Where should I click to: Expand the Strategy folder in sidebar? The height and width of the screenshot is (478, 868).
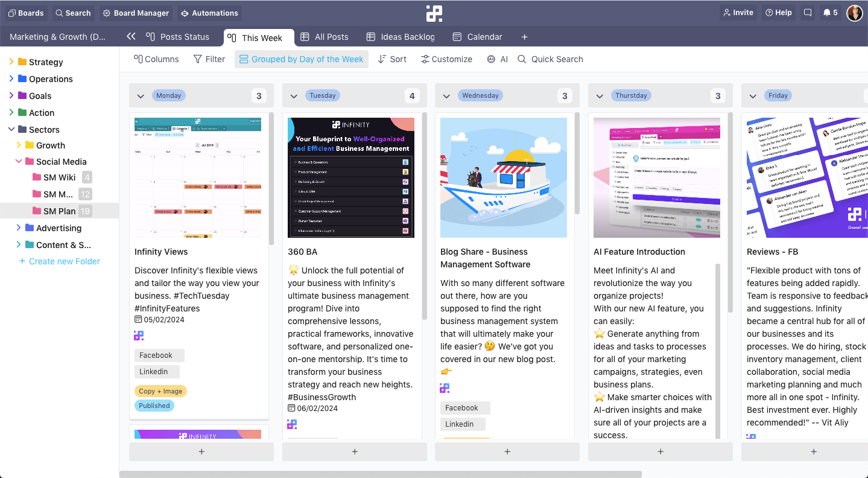[11, 62]
